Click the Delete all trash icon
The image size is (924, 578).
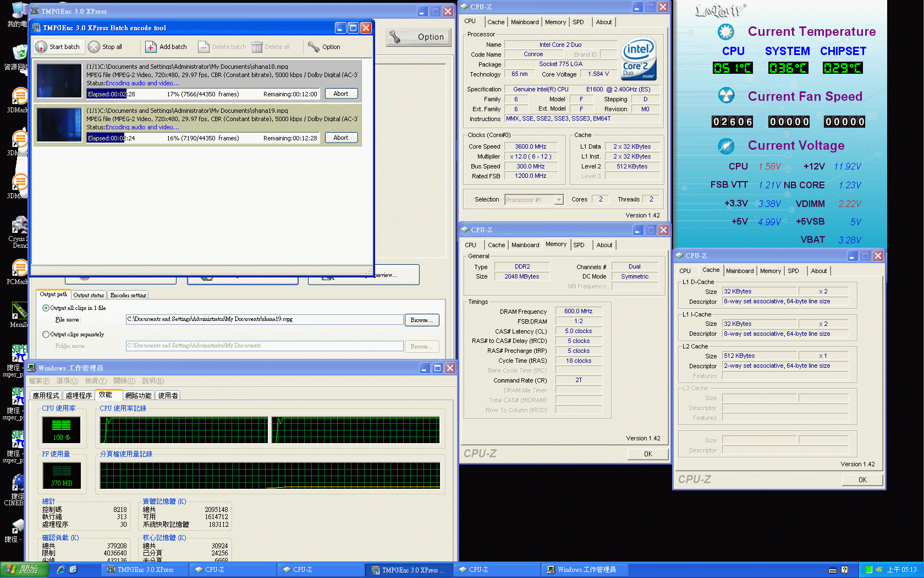point(257,47)
